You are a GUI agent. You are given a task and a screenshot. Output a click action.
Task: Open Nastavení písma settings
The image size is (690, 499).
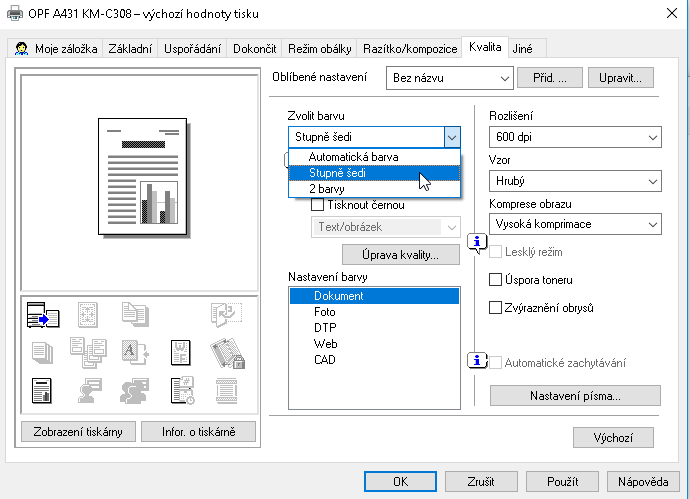[x=575, y=396]
